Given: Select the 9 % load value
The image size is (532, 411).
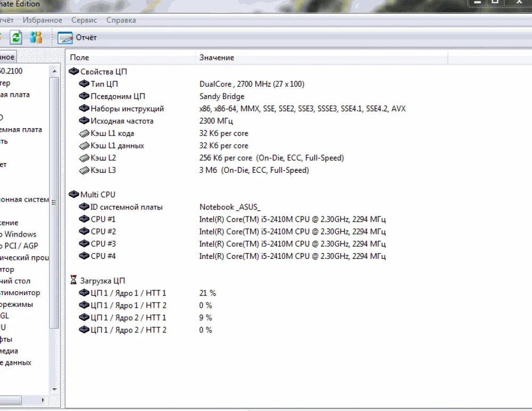Looking at the screenshot, I should (205, 317).
